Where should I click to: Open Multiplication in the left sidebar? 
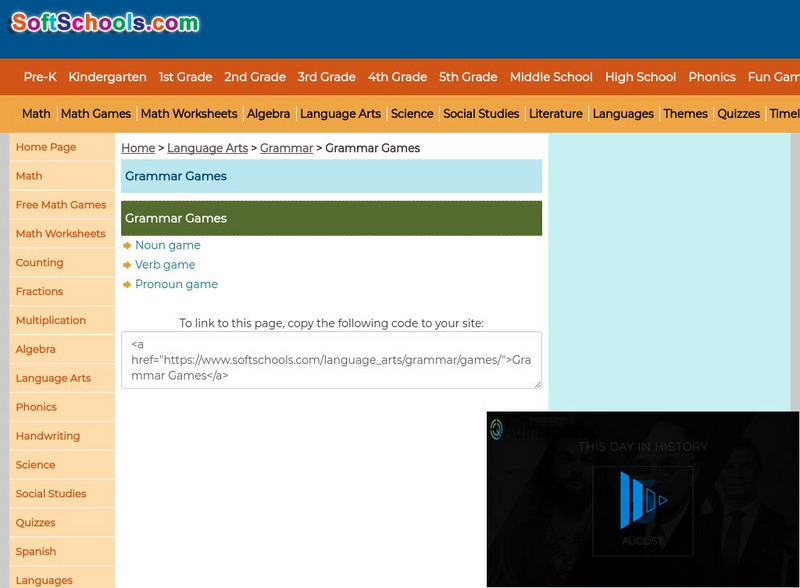click(x=62, y=320)
